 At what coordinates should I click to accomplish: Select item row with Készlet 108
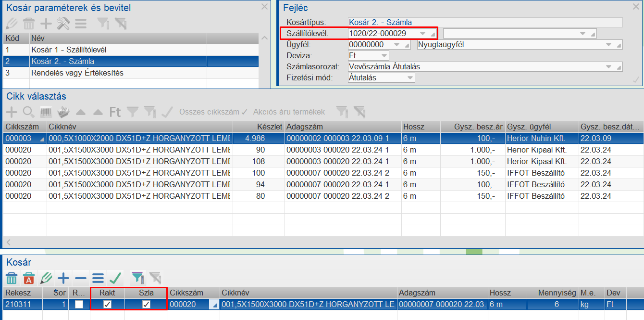coord(323,161)
